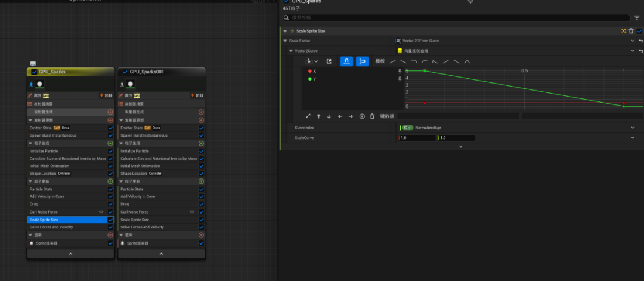Select Solve Forces and Velocity in GPU_Sparks001
Viewport: 644px width, 281px height.
tap(142, 227)
